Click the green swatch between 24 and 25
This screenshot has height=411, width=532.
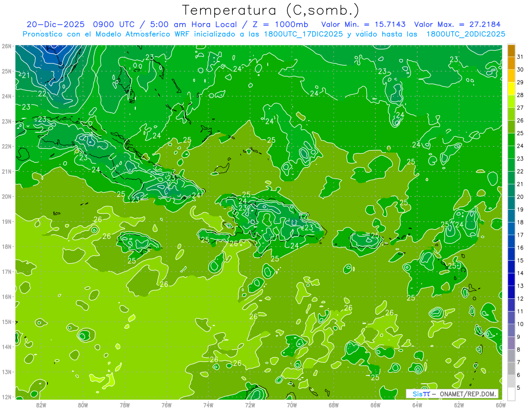tap(511, 140)
